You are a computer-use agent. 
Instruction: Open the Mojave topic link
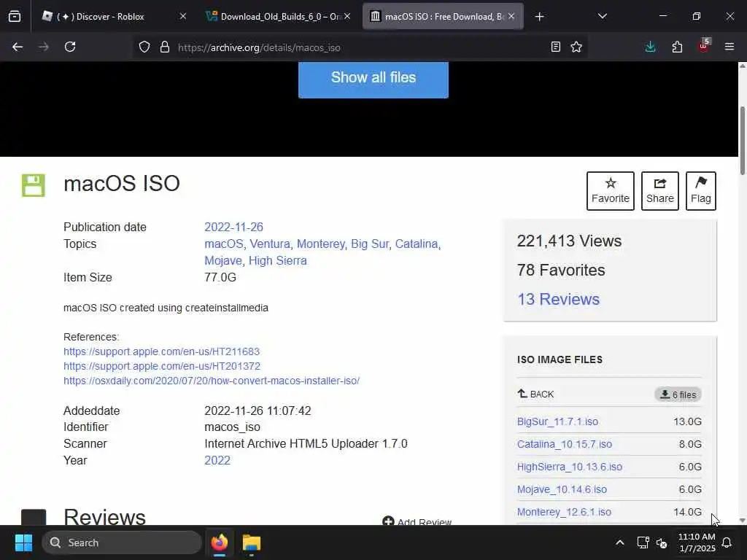(x=223, y=260)
